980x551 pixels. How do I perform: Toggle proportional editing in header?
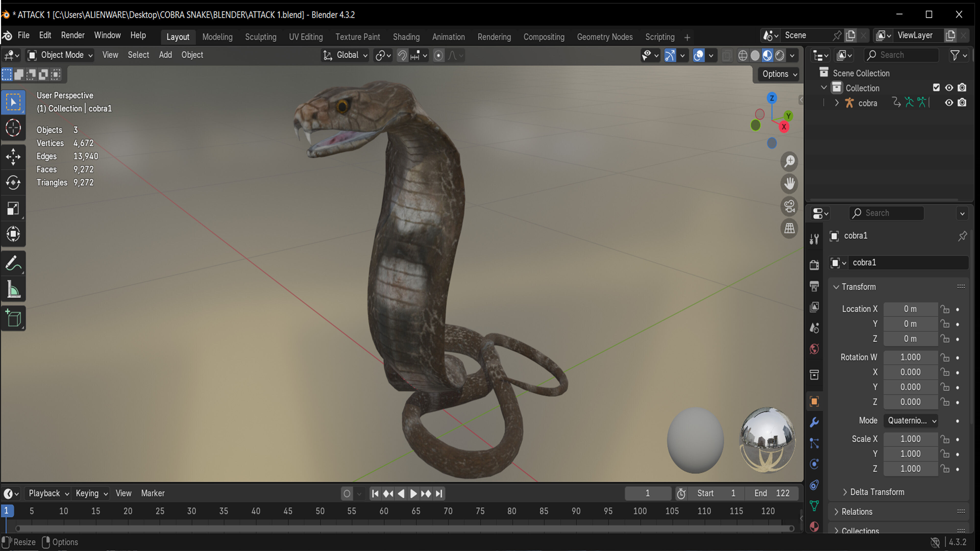click(438, 56)
